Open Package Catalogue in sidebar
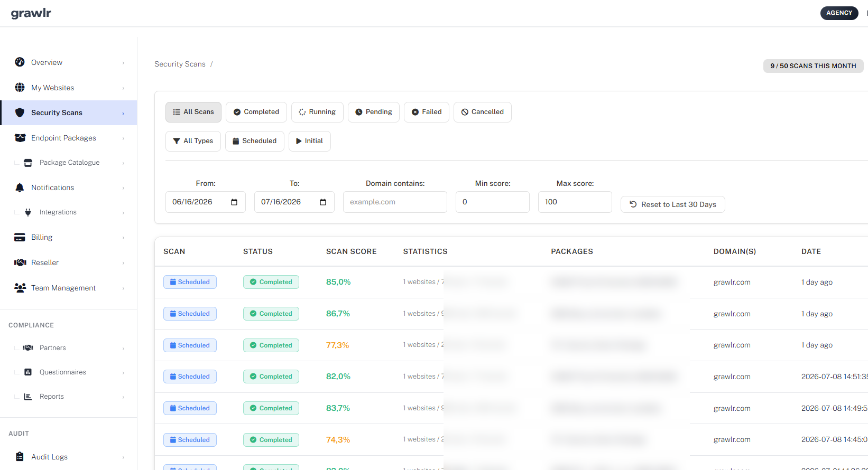 coord(69,163)
